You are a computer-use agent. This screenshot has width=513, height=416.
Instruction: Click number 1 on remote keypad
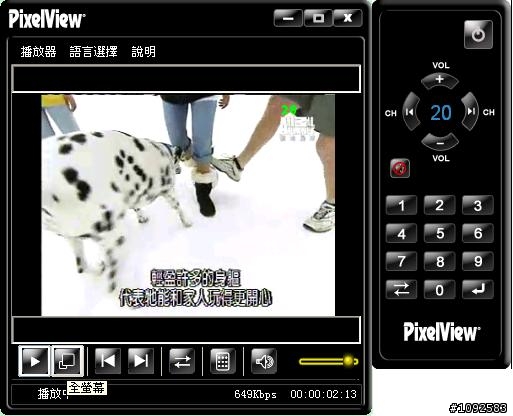[x=401, y=205]
